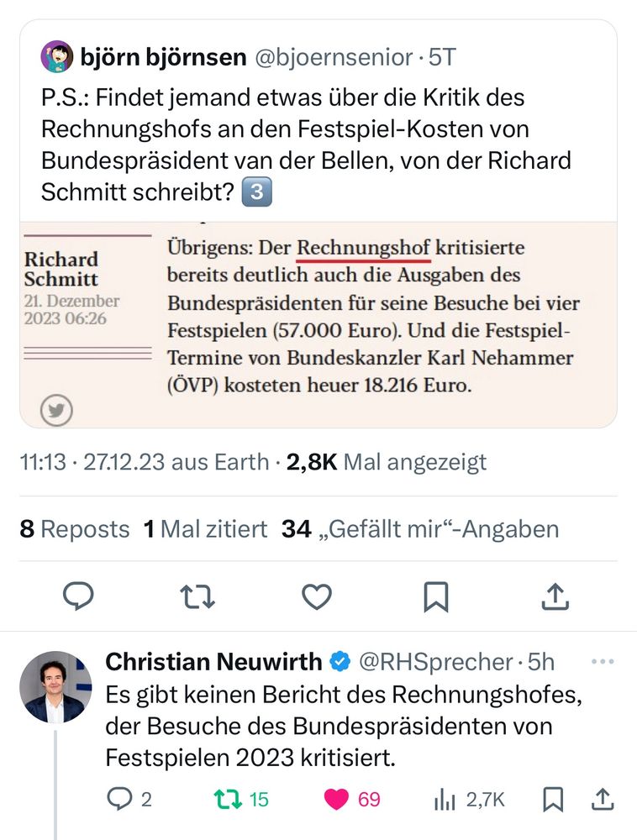The image size is (637, 840).
Task: Reply to Christian Neuwirth's tweet
Action: 129,800
